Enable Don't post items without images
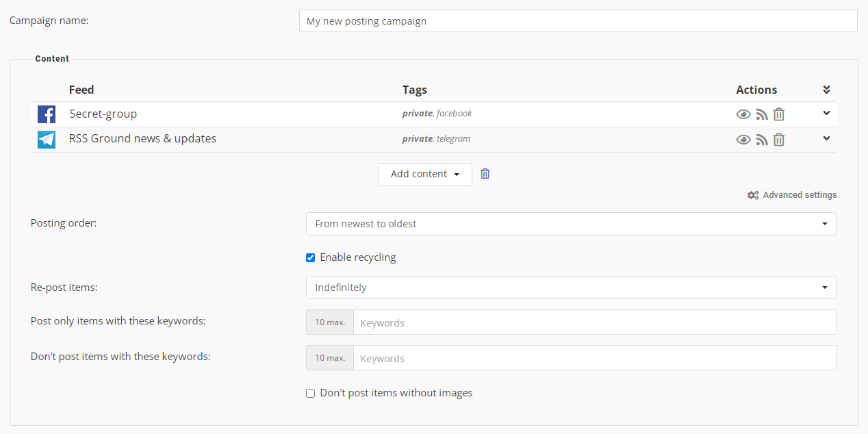This screenshot has width=868, height=434. click(310, 394)
